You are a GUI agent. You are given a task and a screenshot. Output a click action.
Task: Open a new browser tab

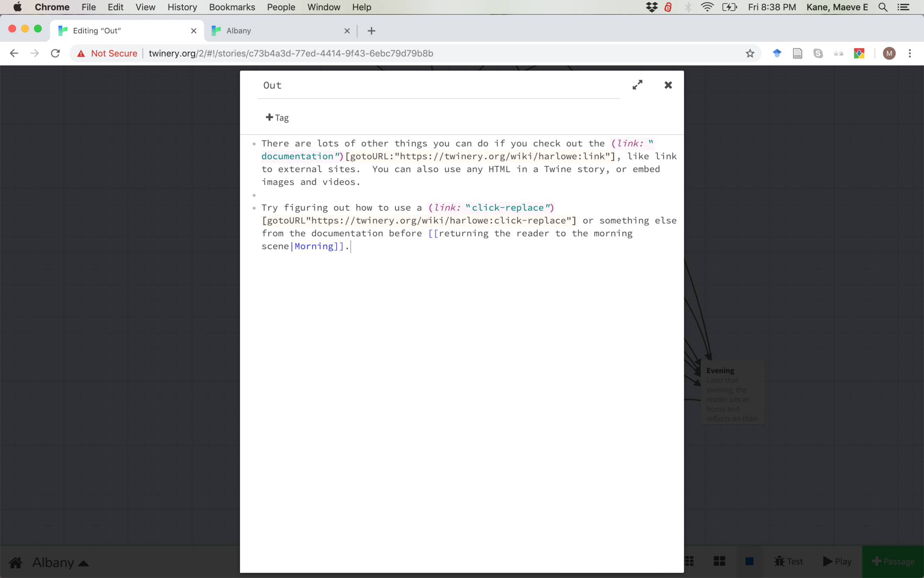(x=371, y=31)
